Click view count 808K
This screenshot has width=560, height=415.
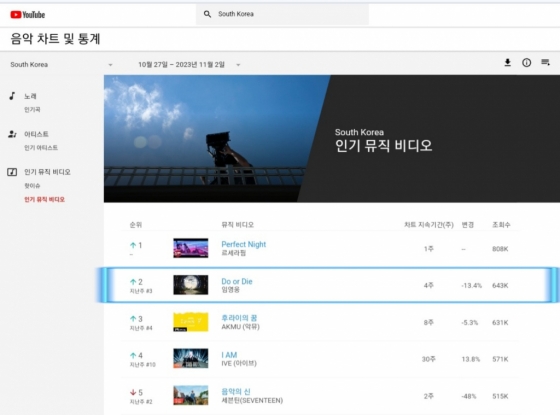tap(500, 249)
